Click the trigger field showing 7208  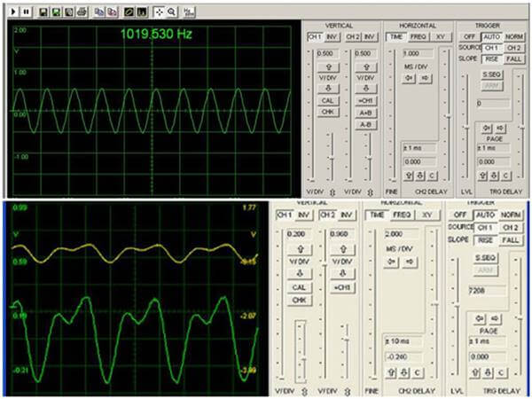tap(492, 290)
